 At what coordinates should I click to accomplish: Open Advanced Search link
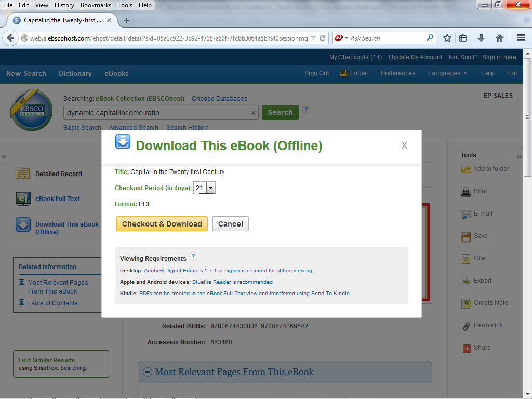click(134, 128)
